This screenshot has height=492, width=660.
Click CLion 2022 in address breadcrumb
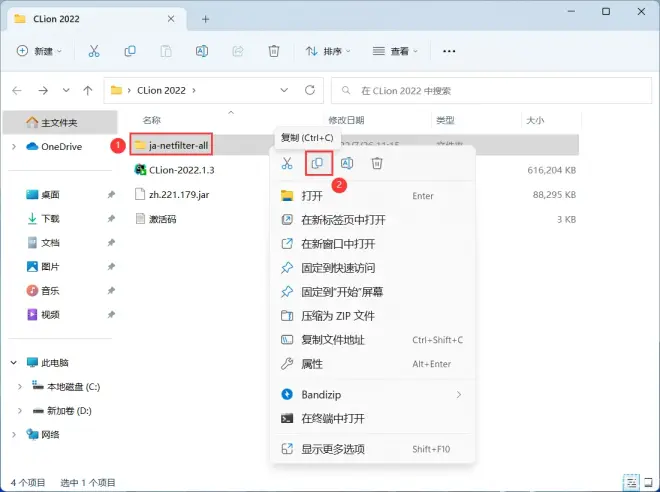click(161, 90)
